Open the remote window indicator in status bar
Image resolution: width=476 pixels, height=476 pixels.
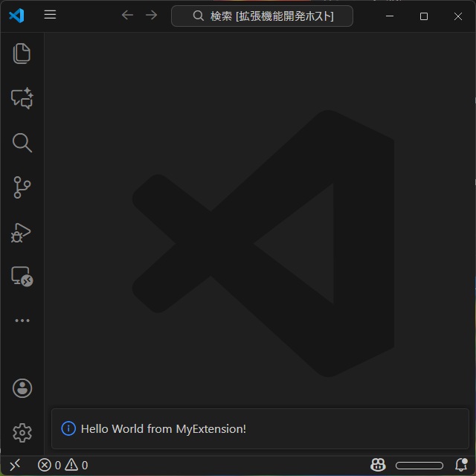coord(14,466)
